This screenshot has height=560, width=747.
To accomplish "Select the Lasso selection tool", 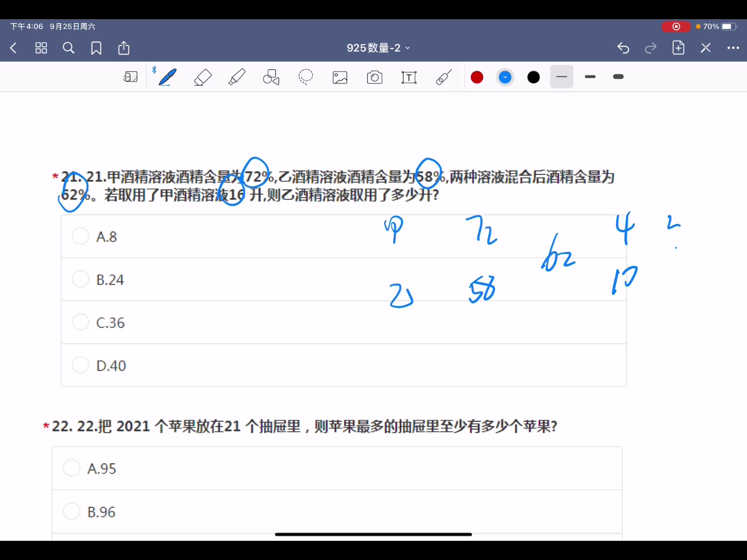I will 306,77.
